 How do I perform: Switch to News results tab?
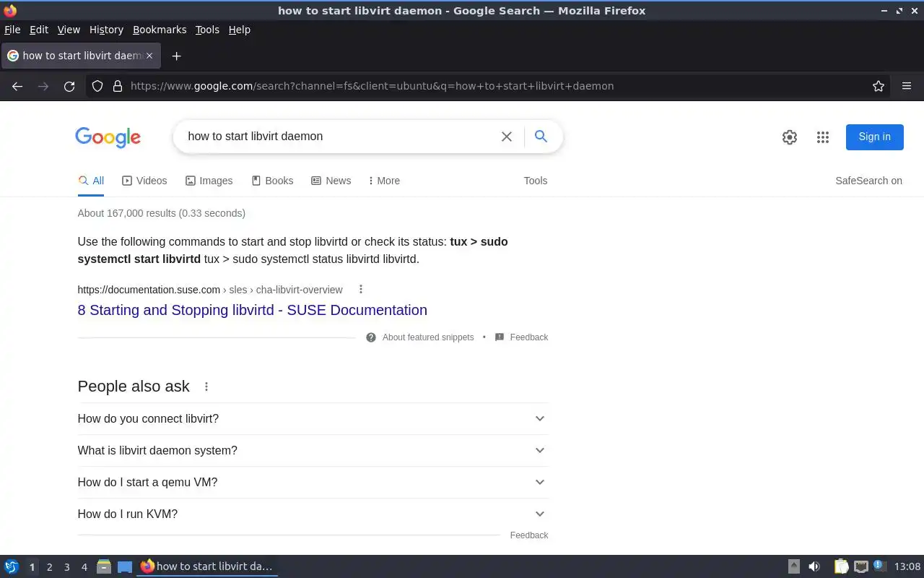pyautogui.click(x=331, y=181)
